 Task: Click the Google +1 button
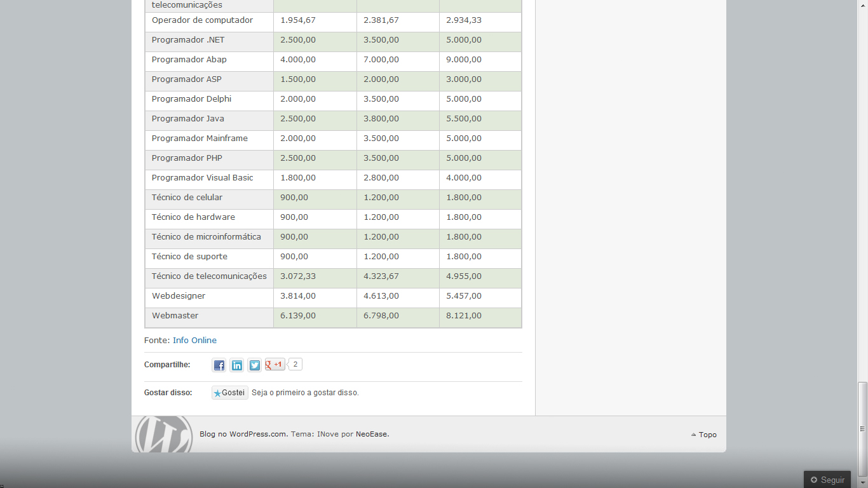click(x=275, y=365)
